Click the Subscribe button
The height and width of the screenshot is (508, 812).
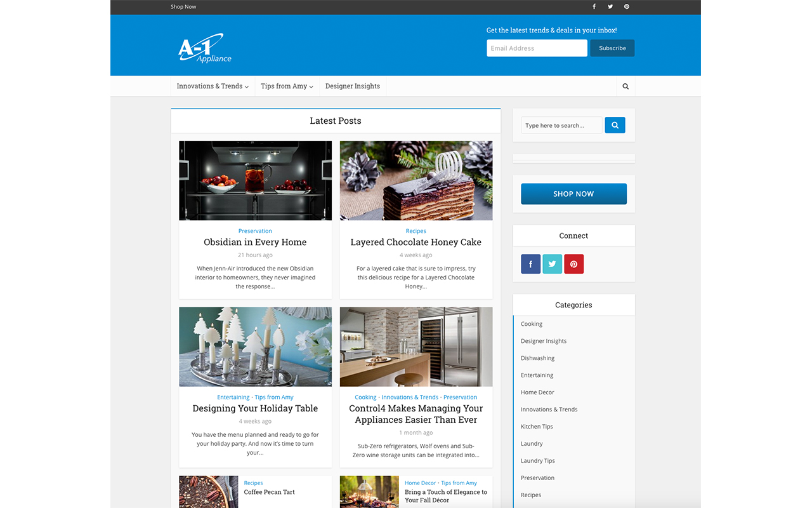tap(612, 48)
